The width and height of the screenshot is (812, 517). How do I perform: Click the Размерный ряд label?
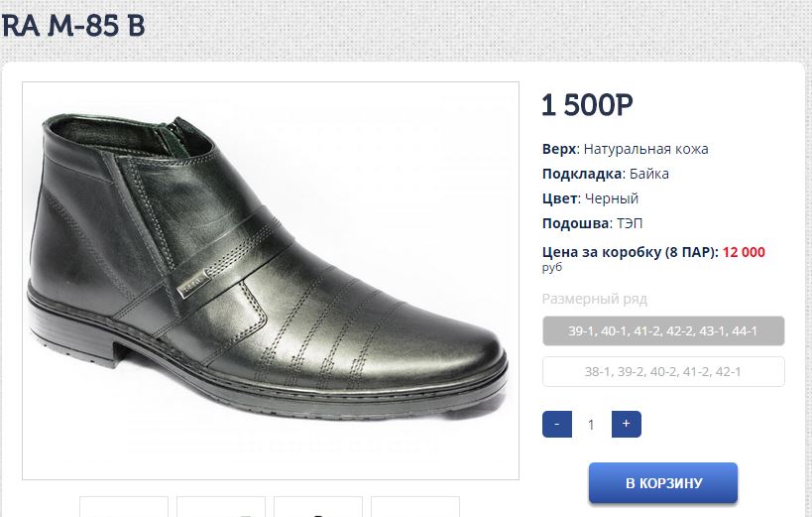(594, 299)
